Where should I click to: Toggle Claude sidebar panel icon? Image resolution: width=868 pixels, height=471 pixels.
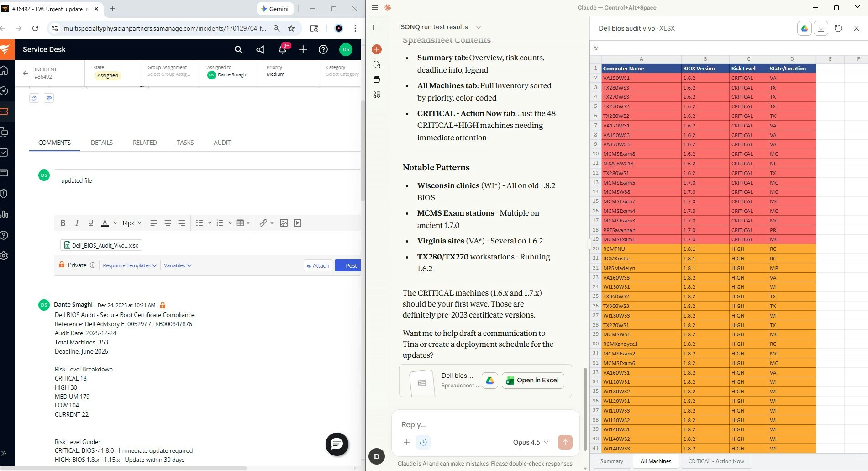click(x=377, y=27)
